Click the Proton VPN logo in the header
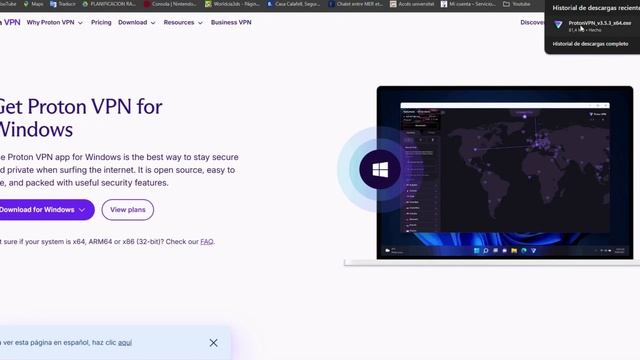The height and width of the screenshot is (360, 640). point(10,22)
